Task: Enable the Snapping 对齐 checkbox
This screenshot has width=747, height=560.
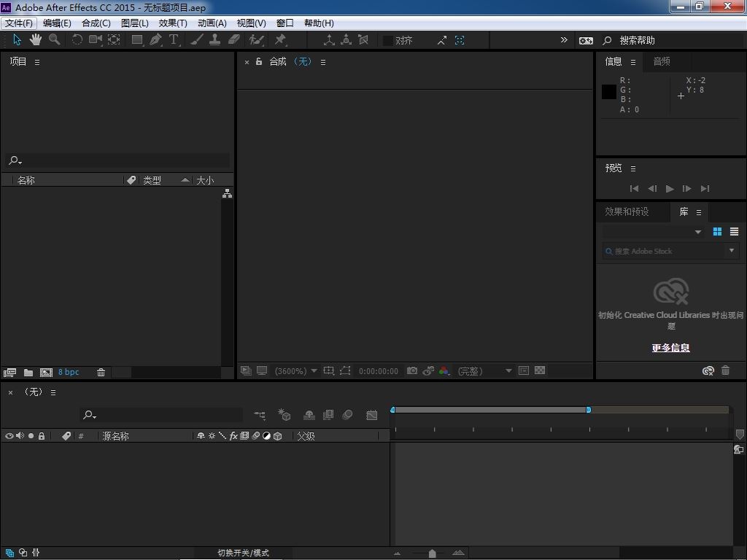Action: click(x=388, y=41)
